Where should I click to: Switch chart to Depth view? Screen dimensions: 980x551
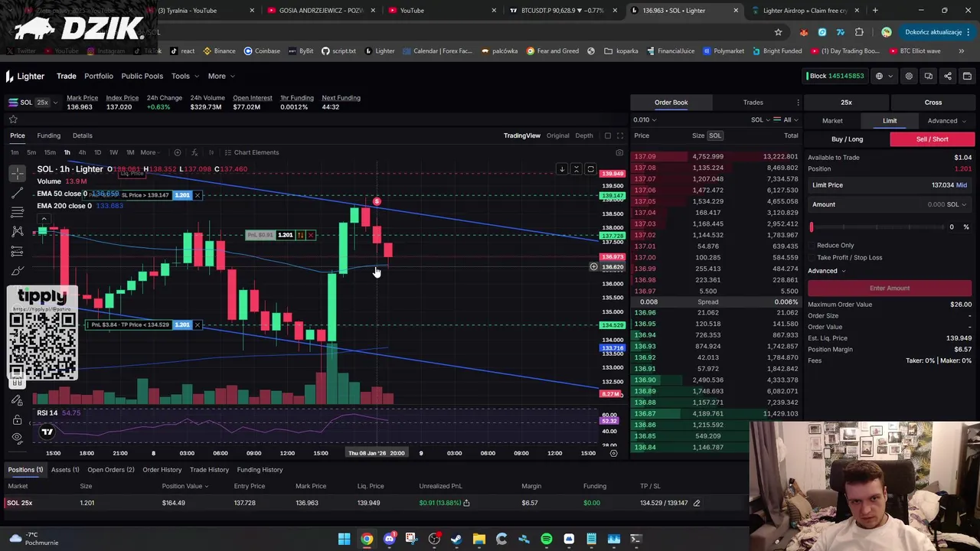point(584,135)
